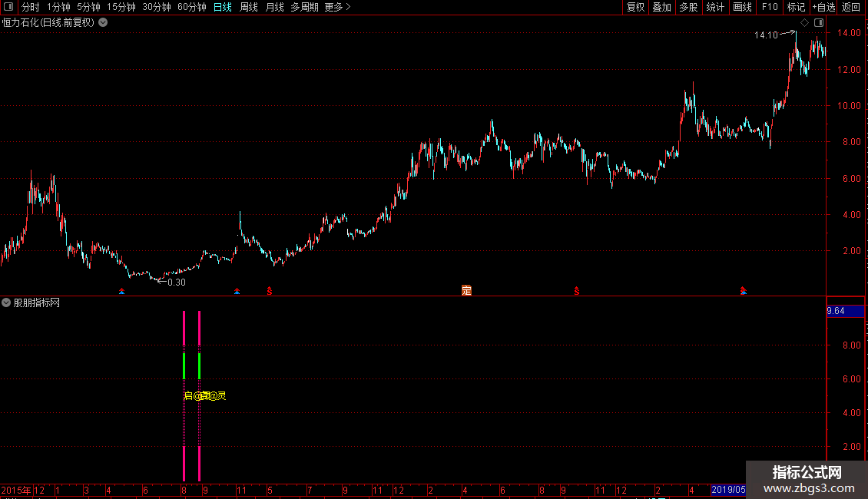Open the 复权 adjustment options

click(x=635, y=7)
